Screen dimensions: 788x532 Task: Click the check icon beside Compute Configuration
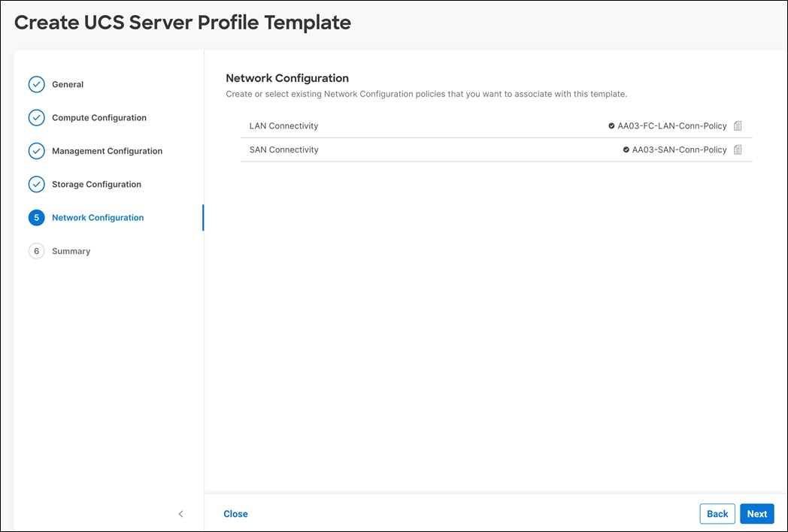(x=36, y=117)
